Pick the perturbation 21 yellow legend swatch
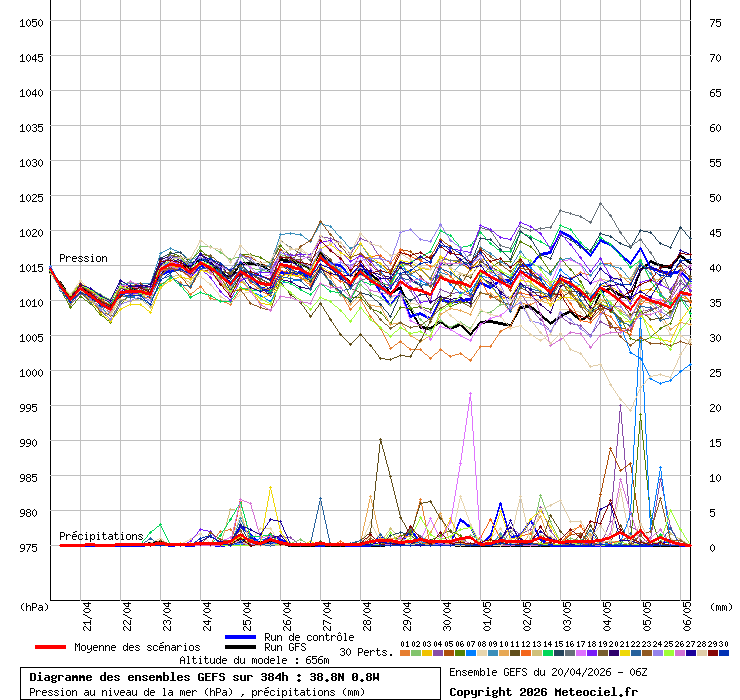This screenshot has height=700, width=740. 625,653
